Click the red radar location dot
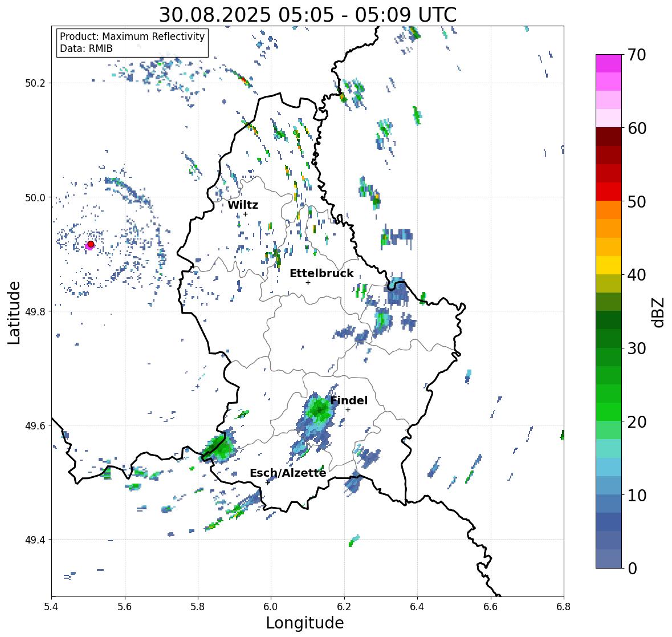This screenshot has width=672, height=637. click(91, 244)
